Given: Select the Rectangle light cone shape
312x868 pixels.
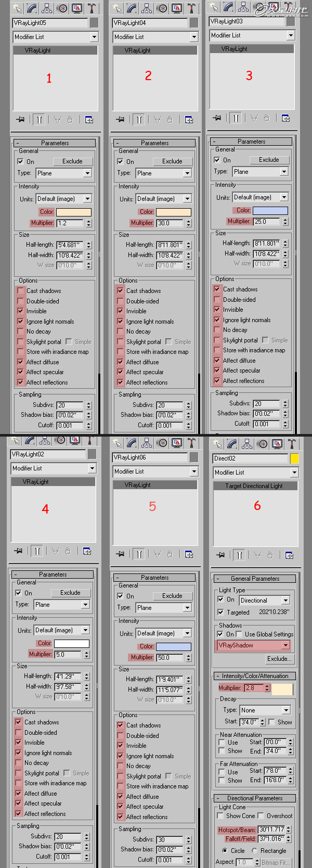Looking at the screenshot, I should click(254, 851).
